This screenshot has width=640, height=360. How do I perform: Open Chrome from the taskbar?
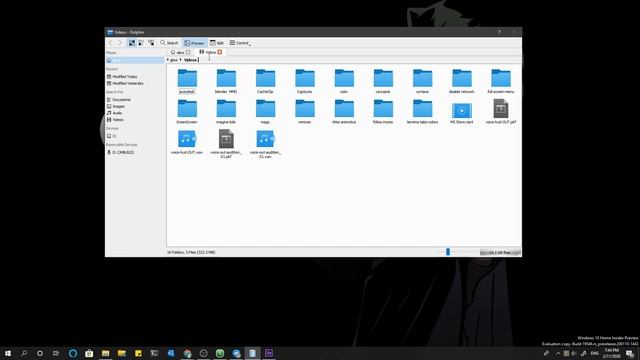187,353
